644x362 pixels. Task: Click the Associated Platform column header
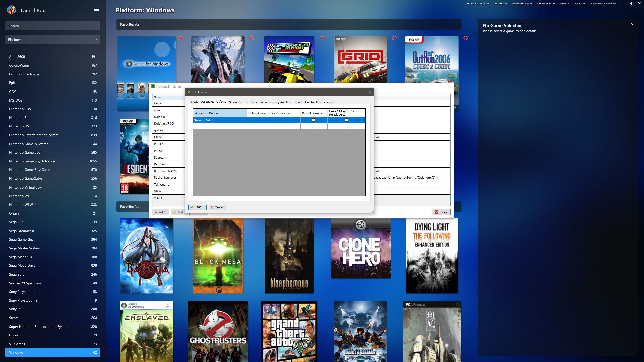[220, 113]
